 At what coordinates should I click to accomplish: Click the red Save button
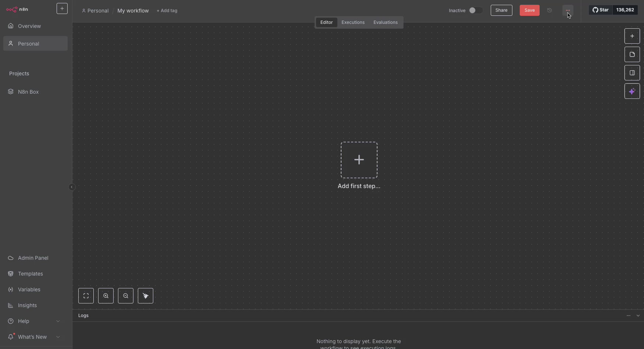click(529, 10)
